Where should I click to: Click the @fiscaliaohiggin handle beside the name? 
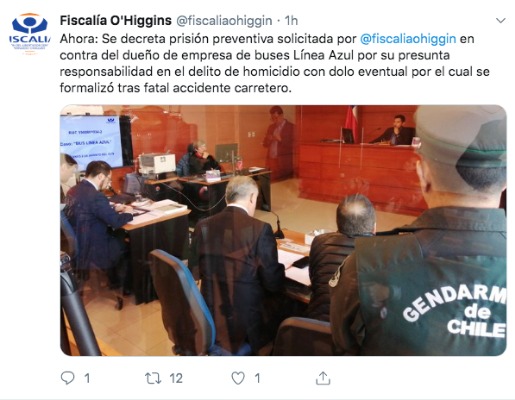pos(224,21)
